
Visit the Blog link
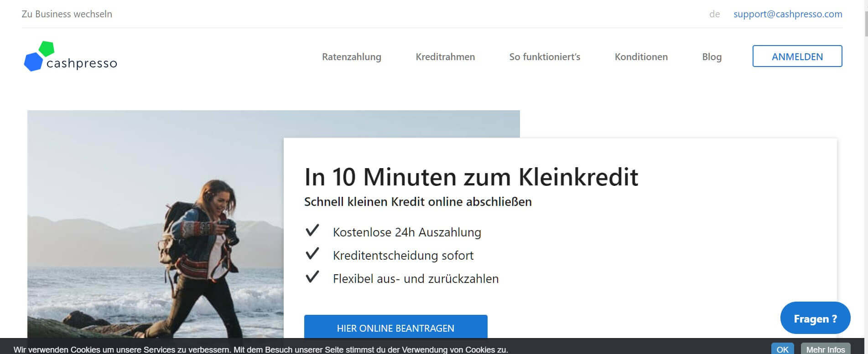pyautogui.click(x=712, y=57)
